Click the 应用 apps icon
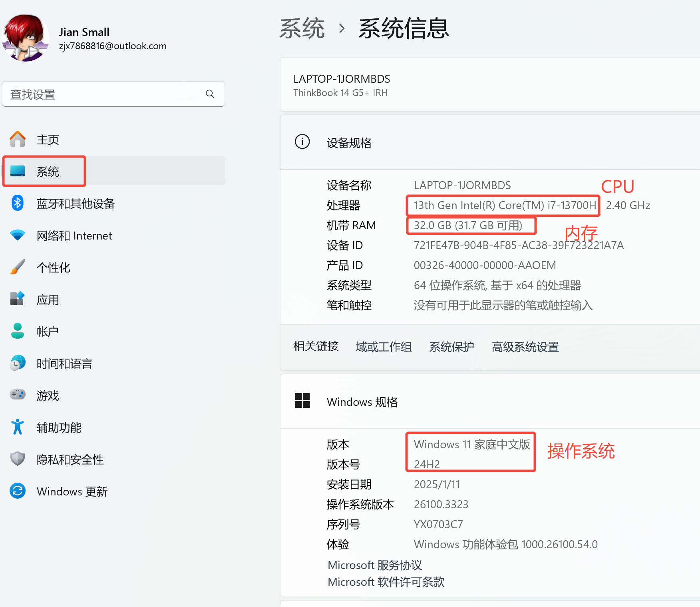700x607 pixels. tap(18, 299)
